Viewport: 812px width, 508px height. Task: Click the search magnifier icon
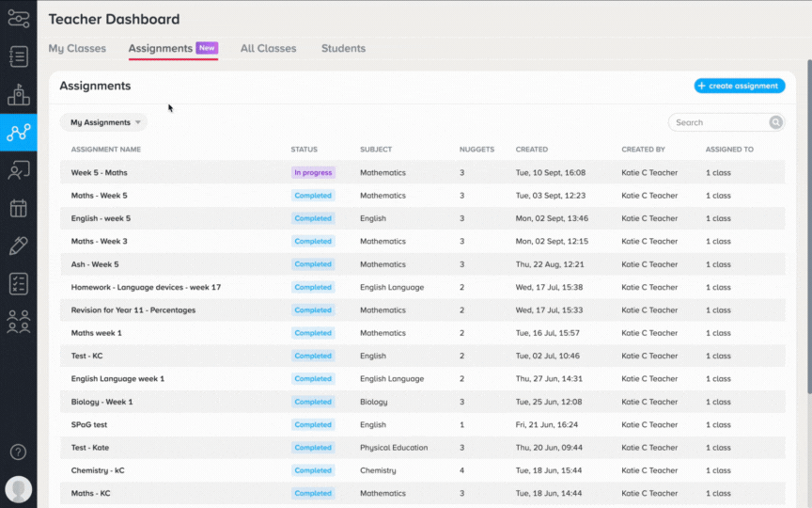pyautogui.click(x=775, y=122)
